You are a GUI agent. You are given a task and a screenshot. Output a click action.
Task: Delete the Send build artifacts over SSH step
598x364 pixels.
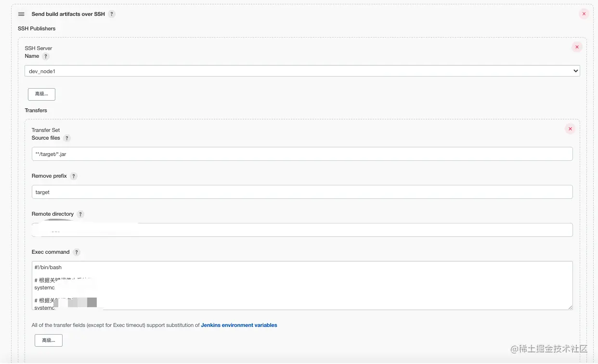tap(584, 14)
